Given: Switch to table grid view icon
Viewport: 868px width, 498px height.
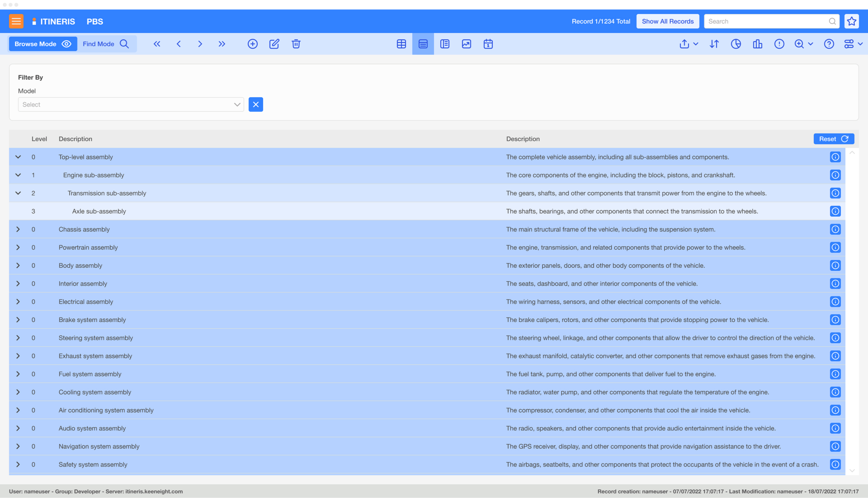Looking at the screenshot, I should pos(401,44).
